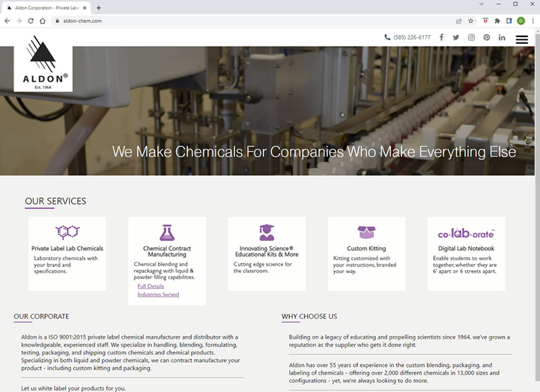View site security lock info
This screenshot has width=540, height=392.
(57, 21)
